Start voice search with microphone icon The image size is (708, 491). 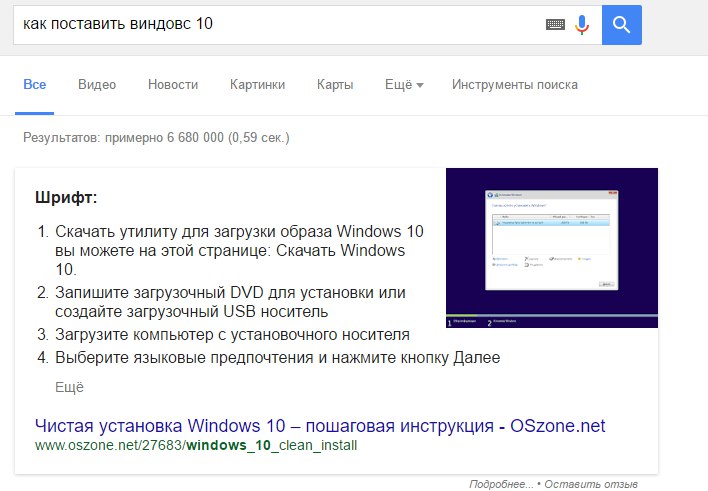click(582, 24)
